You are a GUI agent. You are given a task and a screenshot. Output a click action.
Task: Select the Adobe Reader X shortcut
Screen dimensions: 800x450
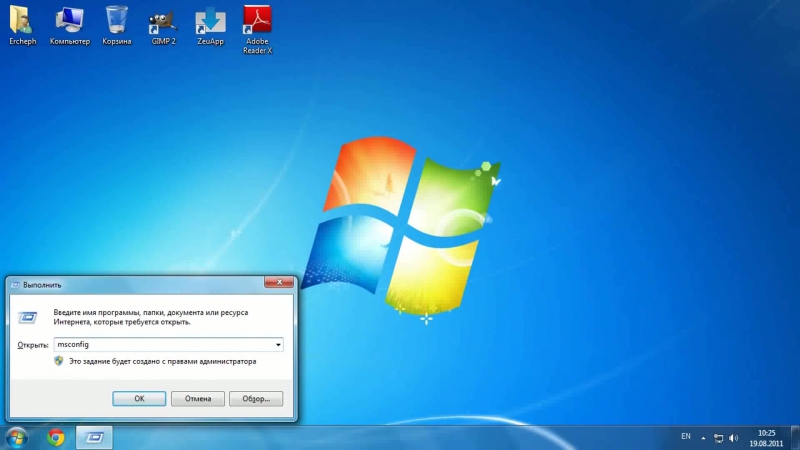pyautogui.click(x=257, y=30)
